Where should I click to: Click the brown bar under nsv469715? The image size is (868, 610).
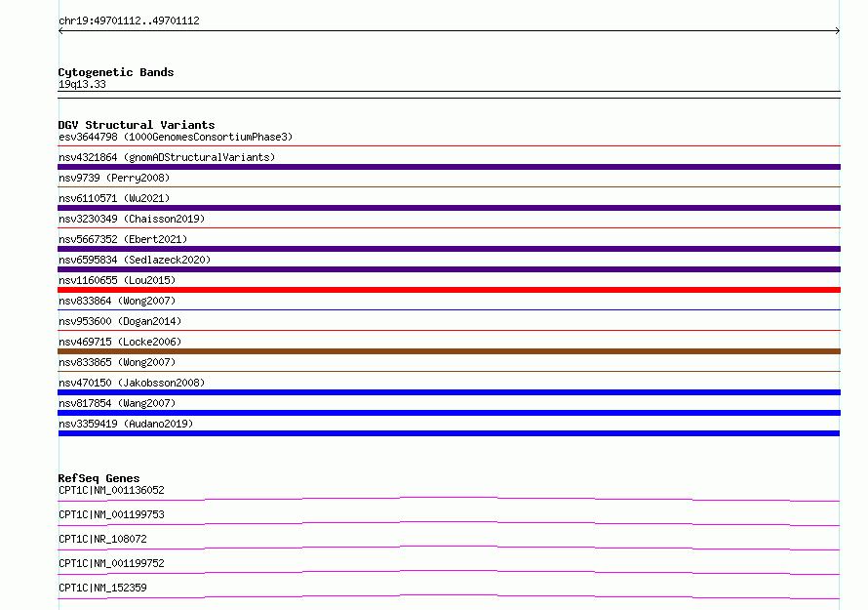449,351
